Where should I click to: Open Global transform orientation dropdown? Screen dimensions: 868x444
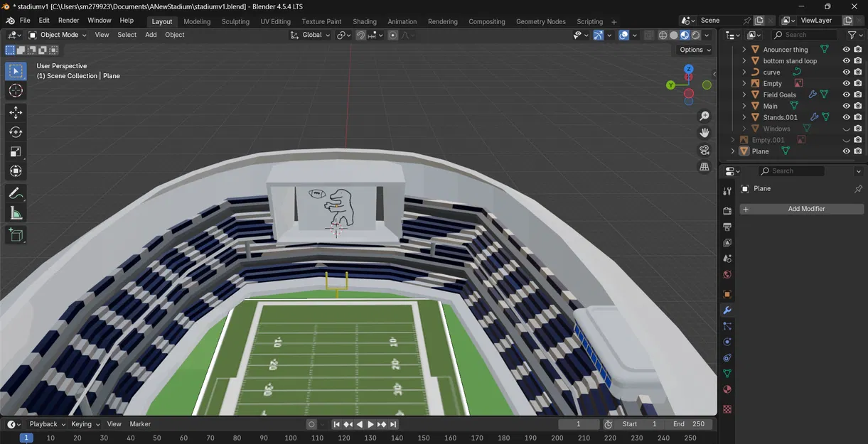click(311, 35)
